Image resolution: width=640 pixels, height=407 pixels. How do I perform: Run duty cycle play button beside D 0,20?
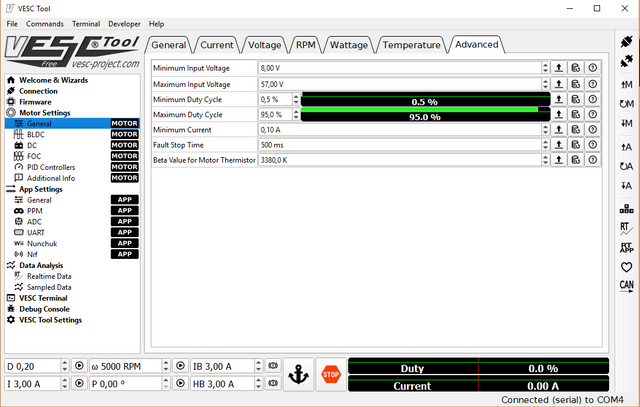(79, 366)
